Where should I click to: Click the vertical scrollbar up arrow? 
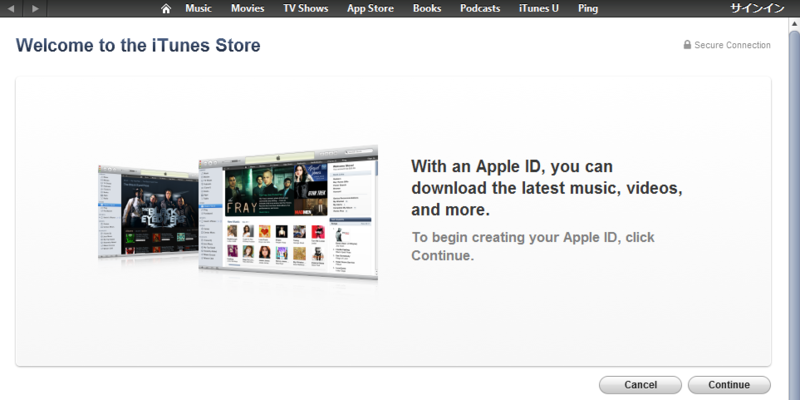tap(794, 24)
